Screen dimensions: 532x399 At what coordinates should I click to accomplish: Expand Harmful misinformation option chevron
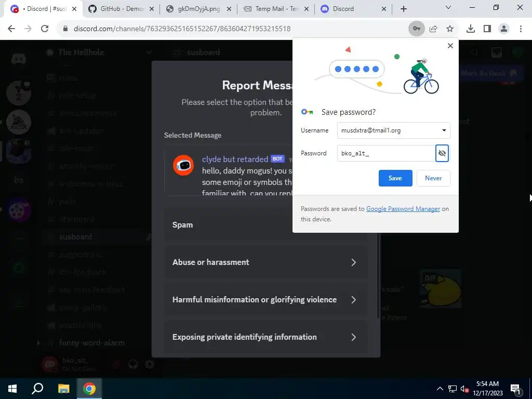click(353, 300)
